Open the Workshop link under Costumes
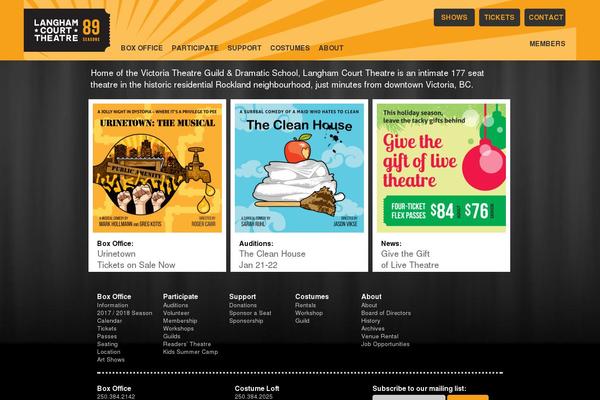Image resolution: width=600 pixels, height=400 pixels. pyautogui.click(x=309, y=313)
